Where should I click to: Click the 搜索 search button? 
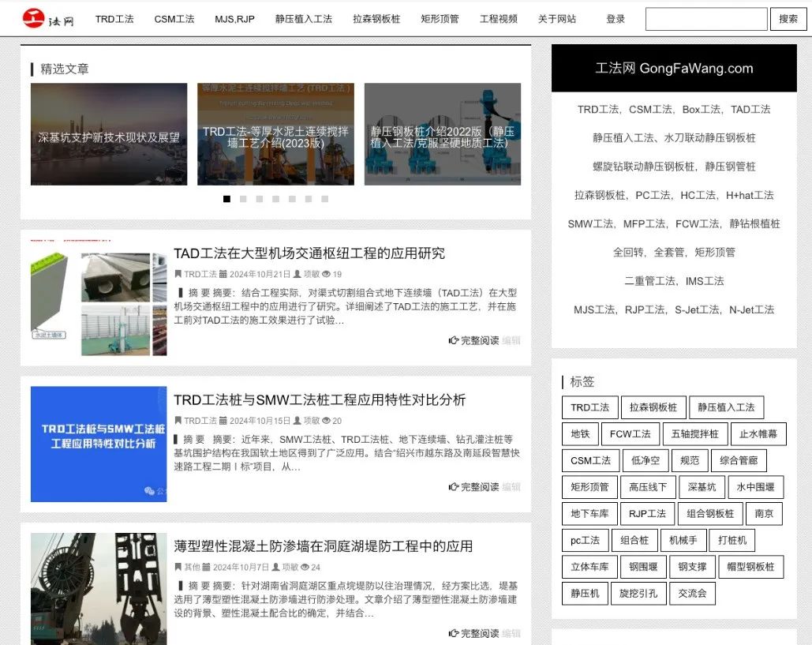pyautogui.click(x=788, y=19)
